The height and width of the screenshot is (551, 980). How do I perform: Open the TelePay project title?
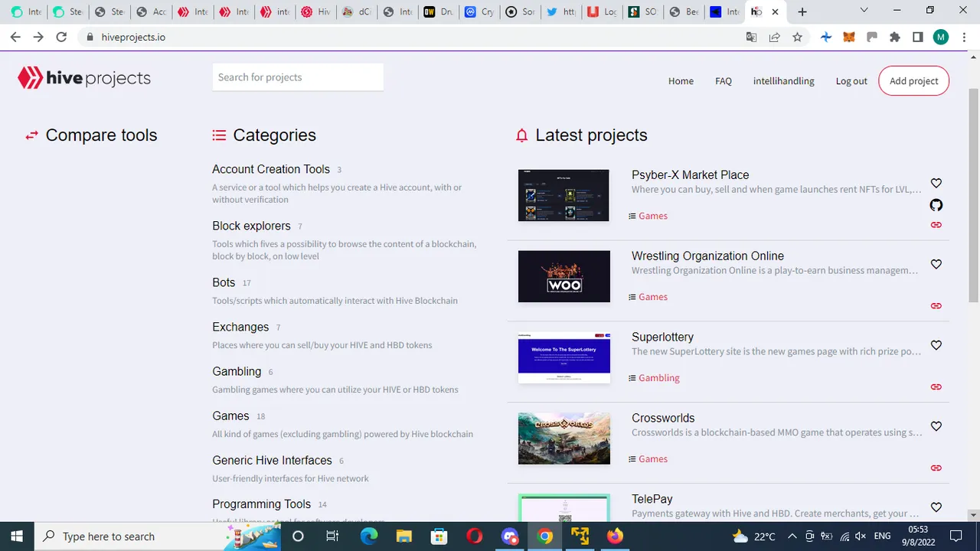pos(652,499)
